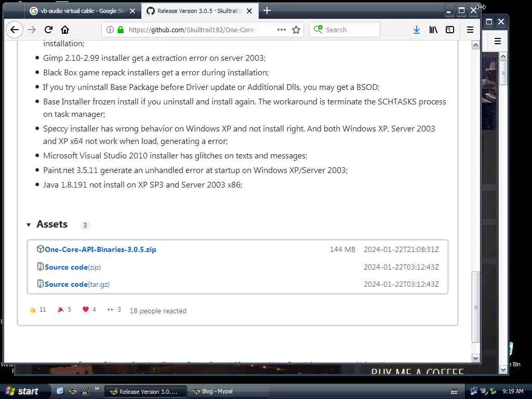Image resolution: width=532 pixels, height=399 pixels.
Task: Click the green secure connection padlock
Action: pos(121,30)
